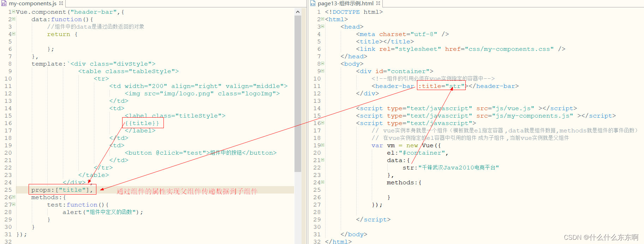Collapse the return block at line 4

tap(14, 34)
